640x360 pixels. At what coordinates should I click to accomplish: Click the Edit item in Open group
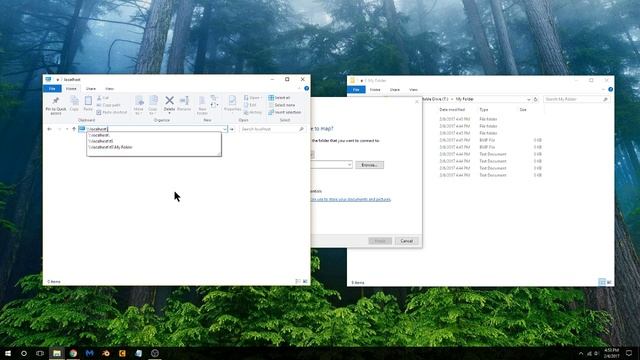(250, 105)
